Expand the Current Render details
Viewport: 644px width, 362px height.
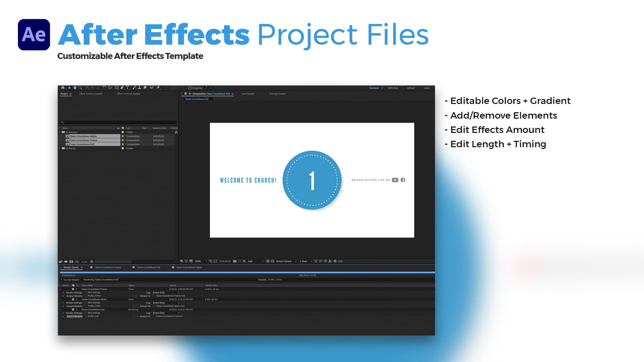[x=62, y=280]
